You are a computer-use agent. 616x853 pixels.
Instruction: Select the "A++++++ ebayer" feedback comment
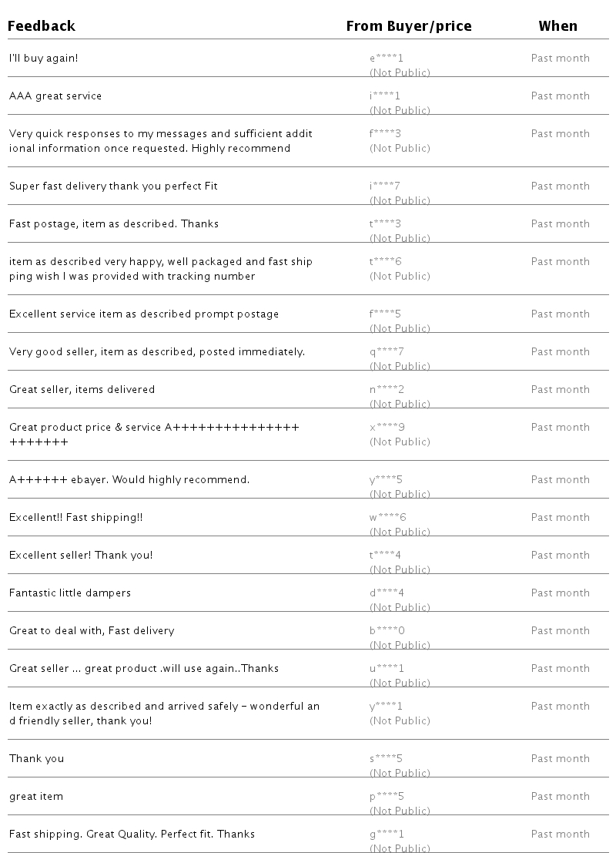pos(129,480)
